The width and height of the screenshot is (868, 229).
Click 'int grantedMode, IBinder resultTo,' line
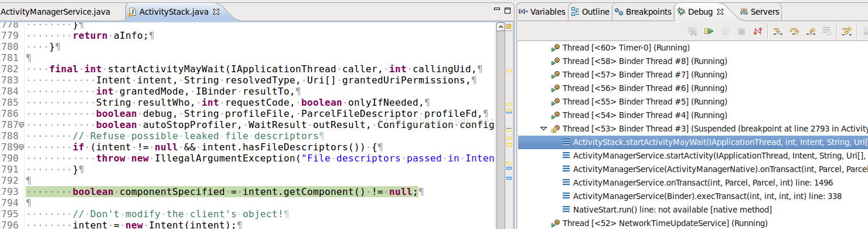pyautogui.click(x=196, y=92)
